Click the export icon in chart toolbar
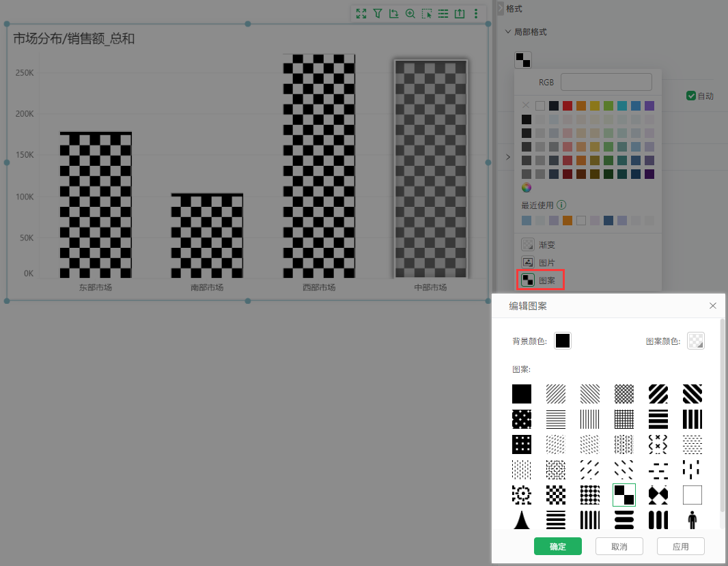The image size is (728, 566). coord(460,14)
